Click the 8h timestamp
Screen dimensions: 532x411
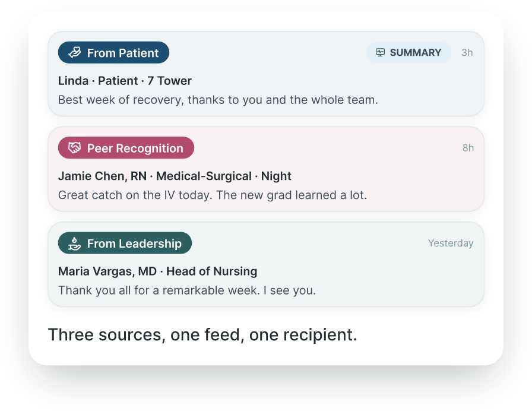click(x=468, y=148)
